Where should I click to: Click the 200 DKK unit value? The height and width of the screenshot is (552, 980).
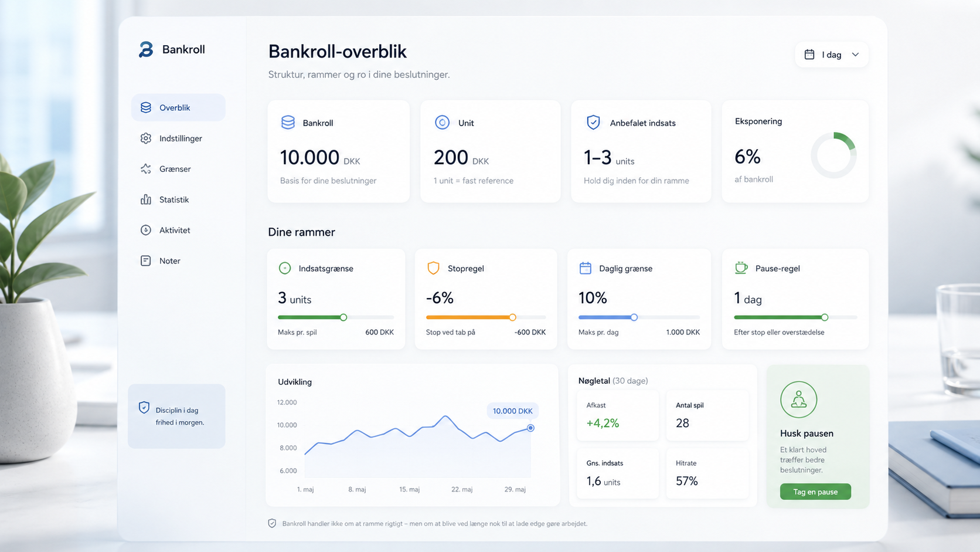coord(461,158)
